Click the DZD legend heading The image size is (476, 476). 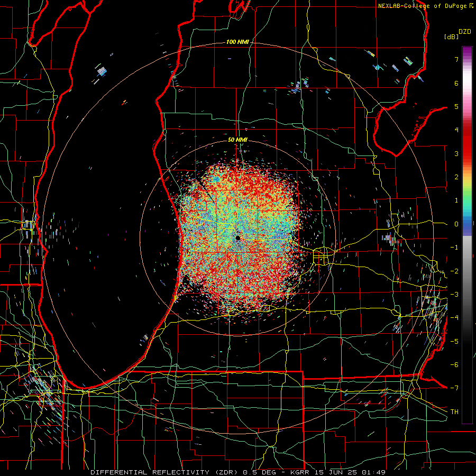coord(465,32)
